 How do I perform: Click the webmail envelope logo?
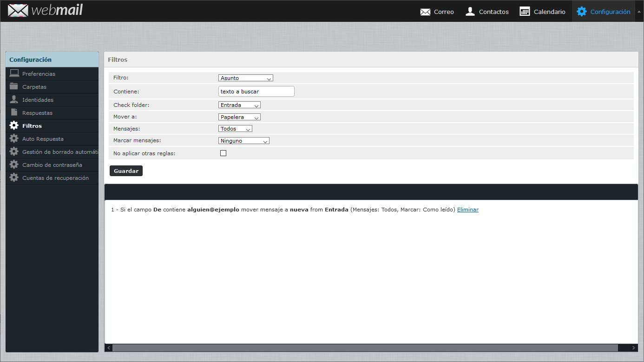[x=18, y=10]
